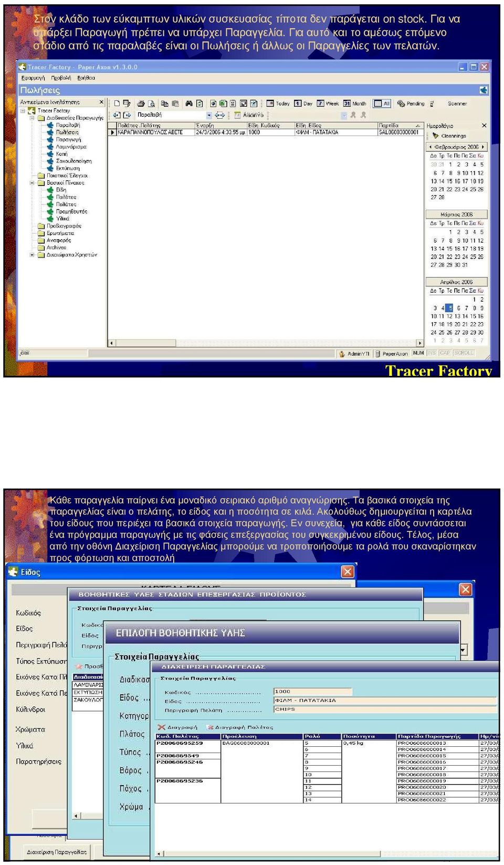504x865 pixels.
Task: Open the Προβολή menu
Action: [61, 78]
